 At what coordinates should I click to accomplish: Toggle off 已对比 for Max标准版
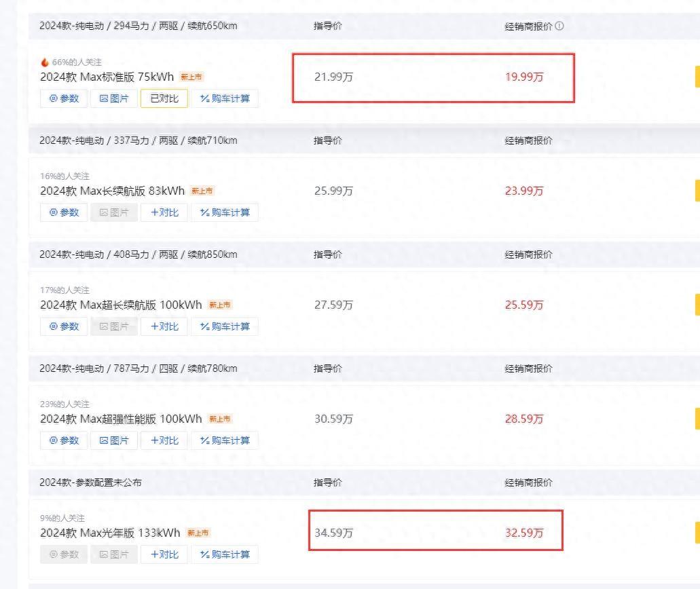pos(164,98)
